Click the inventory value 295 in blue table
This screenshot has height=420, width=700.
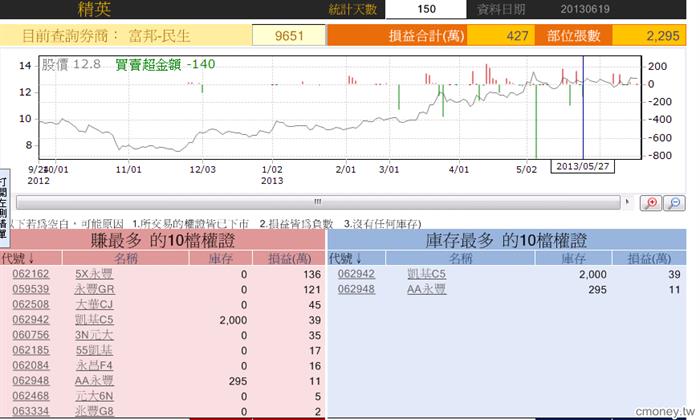point(597,289)
